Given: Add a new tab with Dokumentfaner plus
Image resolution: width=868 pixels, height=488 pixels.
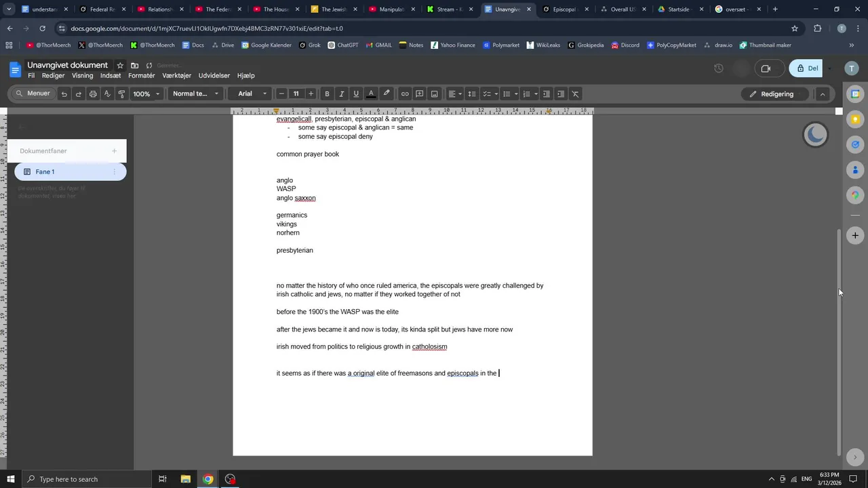Looking at the screenshot, I should click(114, 151).
